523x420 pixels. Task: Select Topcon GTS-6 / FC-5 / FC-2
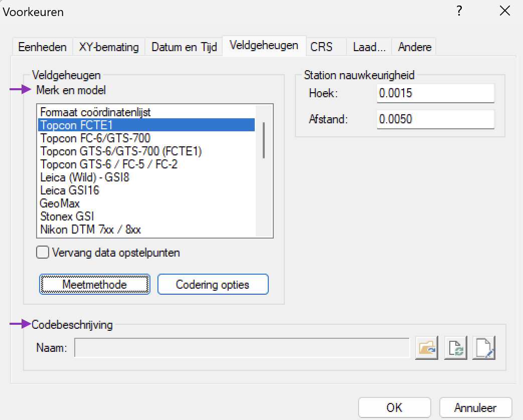pos(147,164)
